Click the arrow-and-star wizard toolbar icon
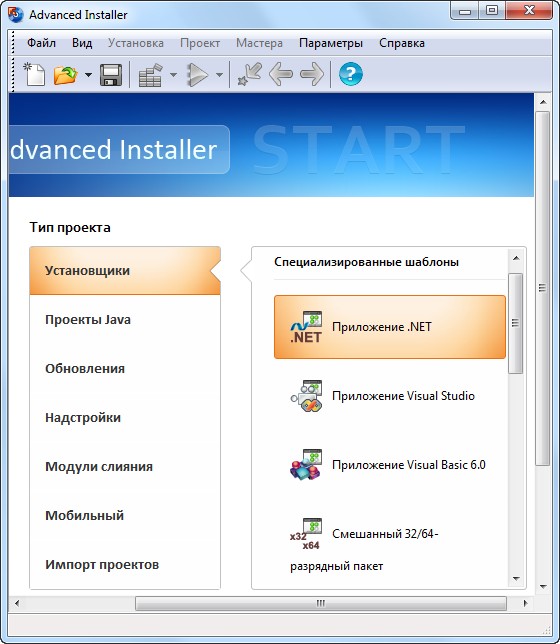The height and width of the screenshot is (644, 560). (250, 74)
